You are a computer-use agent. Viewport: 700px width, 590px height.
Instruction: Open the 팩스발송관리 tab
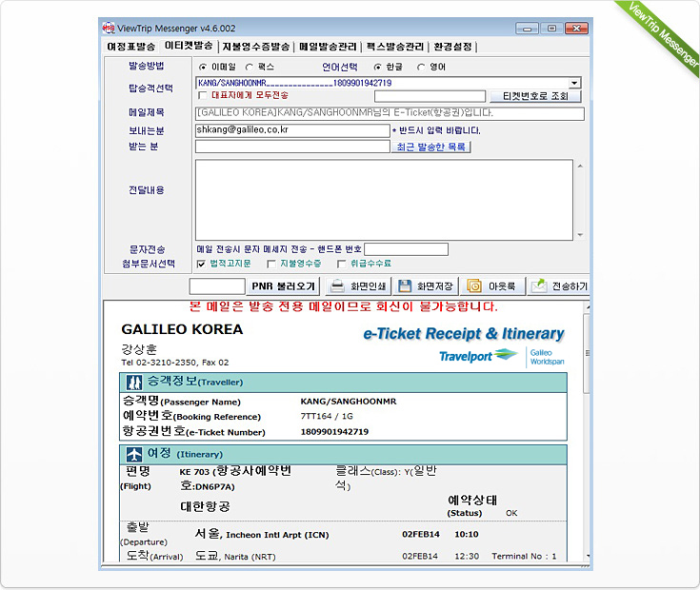394,47
